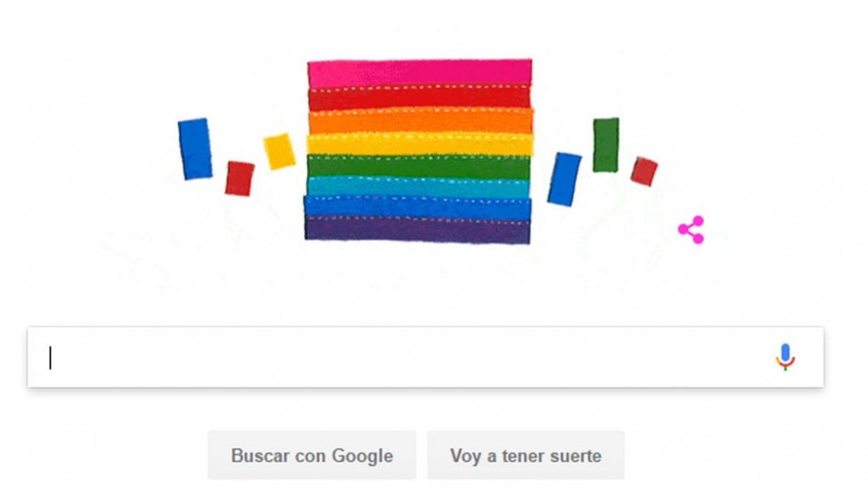The width and height of the screenshot is (868, 488).
Task: Select the green stripe of the flag
Action: (419, 166)
